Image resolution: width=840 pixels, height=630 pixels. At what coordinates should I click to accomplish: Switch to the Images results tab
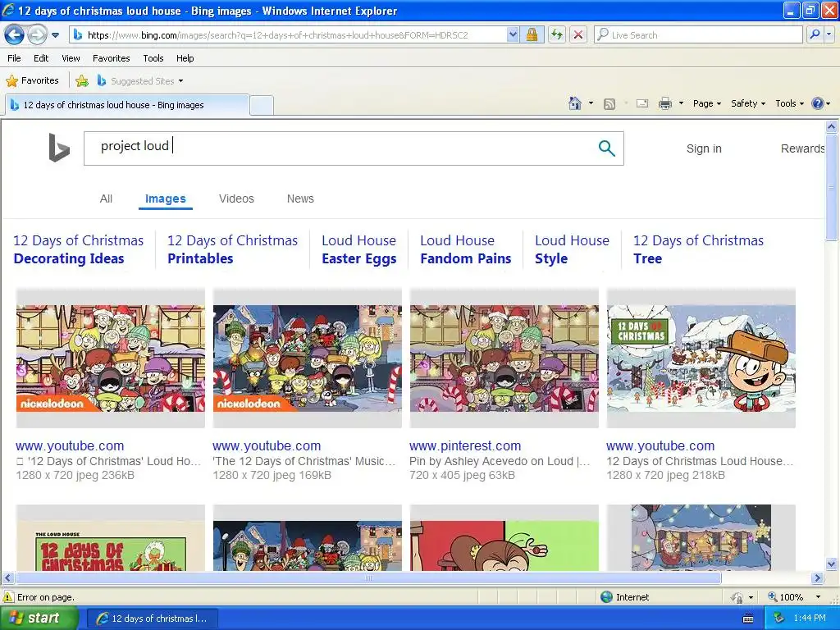[166, 199]
